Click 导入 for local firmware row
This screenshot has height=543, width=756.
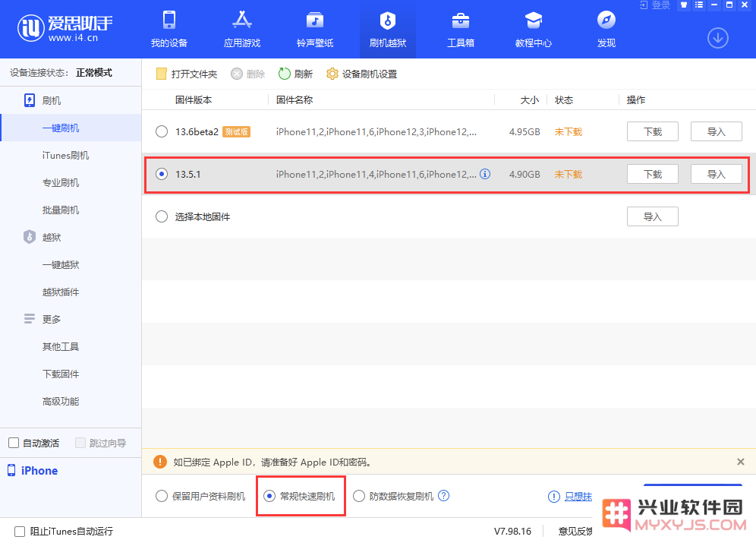(652, 216)
